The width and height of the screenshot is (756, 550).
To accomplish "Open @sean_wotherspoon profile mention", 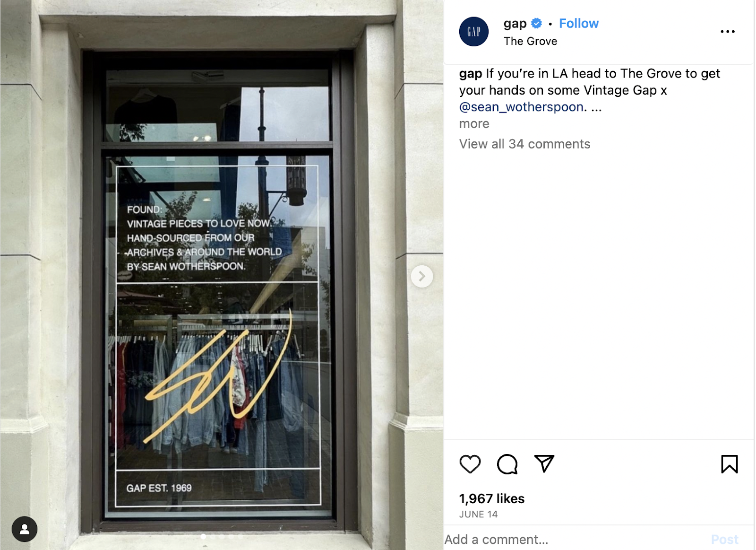I will click(521, 107).
